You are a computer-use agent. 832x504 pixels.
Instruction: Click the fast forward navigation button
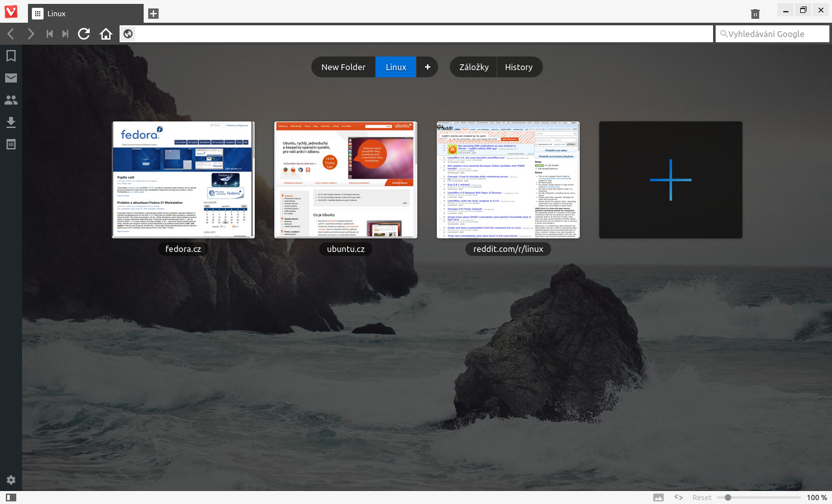(x=65, y=34)
